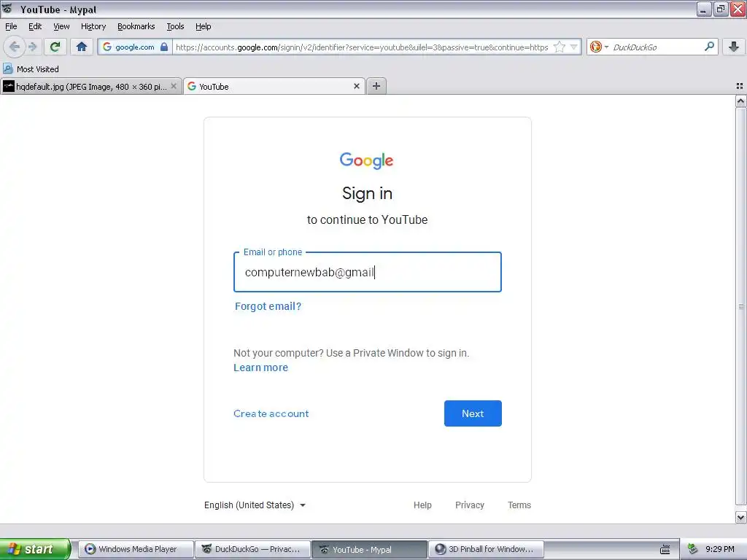This screenshot has width=747, height=560.
Task: Click the blue Next button
Action: 473,413
